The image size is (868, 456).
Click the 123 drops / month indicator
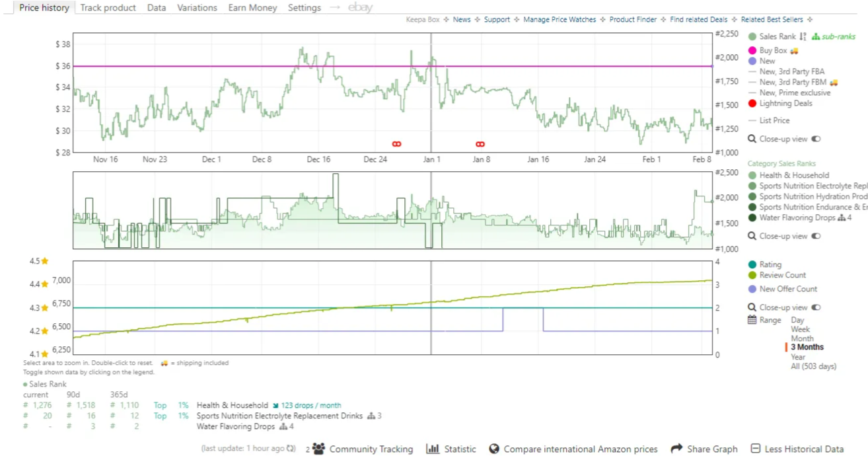tap(311, 406)
